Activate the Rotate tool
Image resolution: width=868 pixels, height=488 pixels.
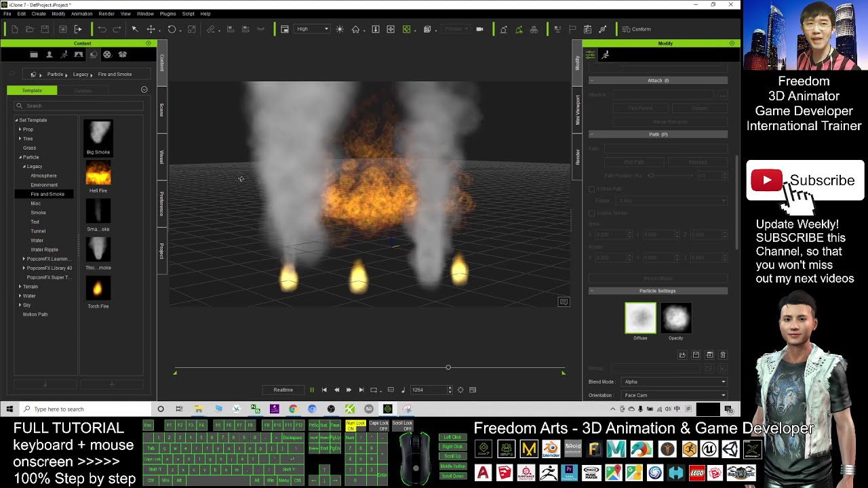[x=172, y=29]
